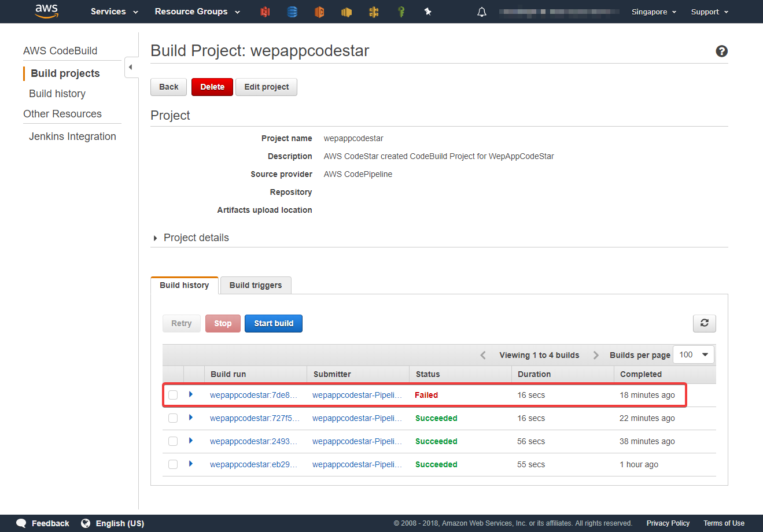Select checkbox for build wepappcodestar:7de8
Image resolution: width=763 pixels, height=532 pixels.
coord(173,395)
